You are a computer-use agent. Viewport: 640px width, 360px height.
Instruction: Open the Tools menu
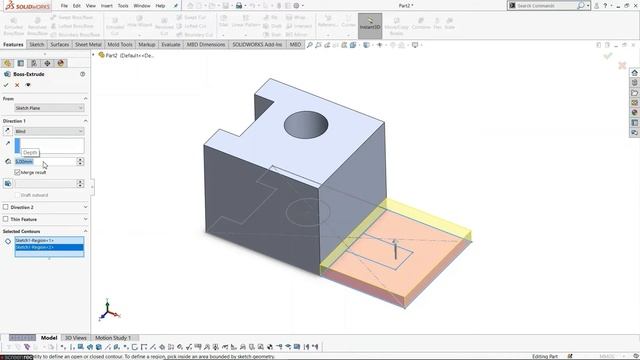(123, 6)
